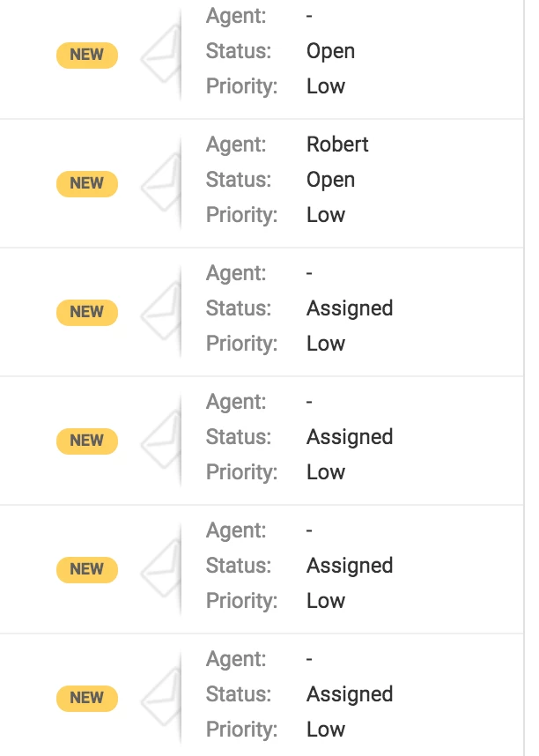Select the Low priority value in Robert's ticket
The image size is (539, 756).
point(326,215)
